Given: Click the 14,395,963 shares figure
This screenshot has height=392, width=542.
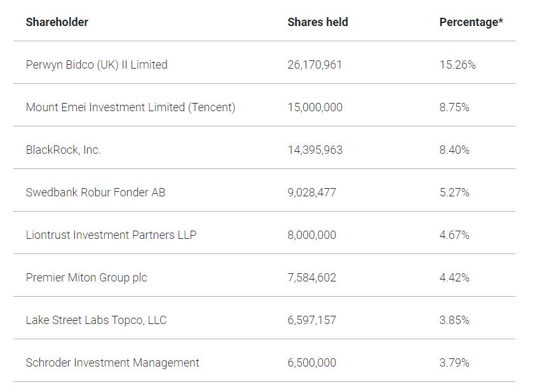Looking at the screenshot, I should point(315,150).
